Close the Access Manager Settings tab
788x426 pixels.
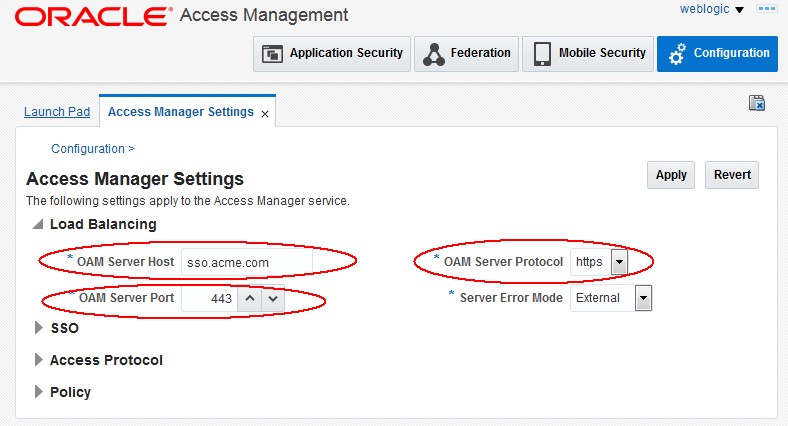click(265, 114)
